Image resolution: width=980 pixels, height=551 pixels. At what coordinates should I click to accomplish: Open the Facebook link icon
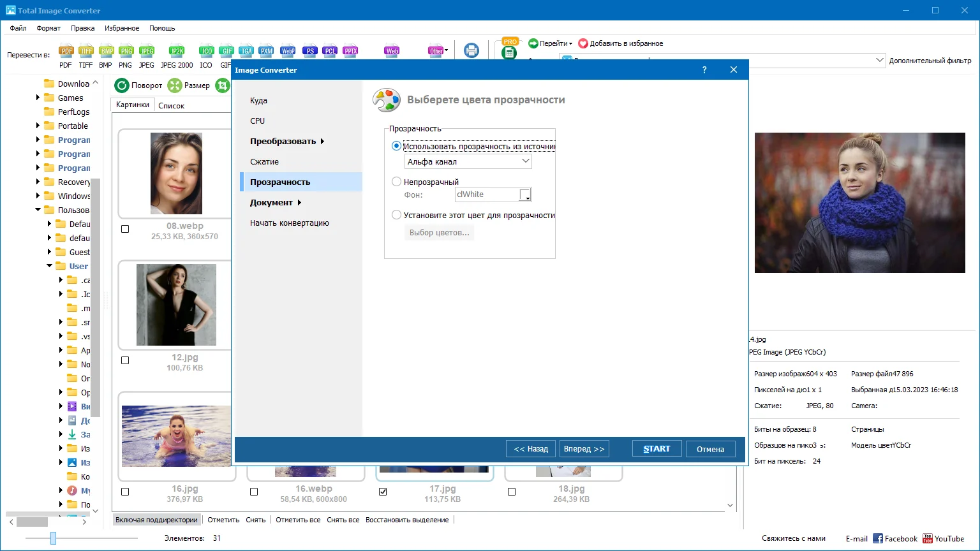[x=878, y=539]
